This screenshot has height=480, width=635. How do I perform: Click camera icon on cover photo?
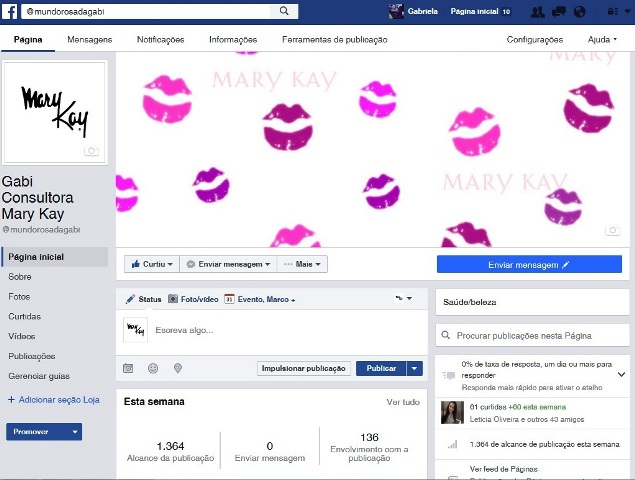tap(613, 230)
